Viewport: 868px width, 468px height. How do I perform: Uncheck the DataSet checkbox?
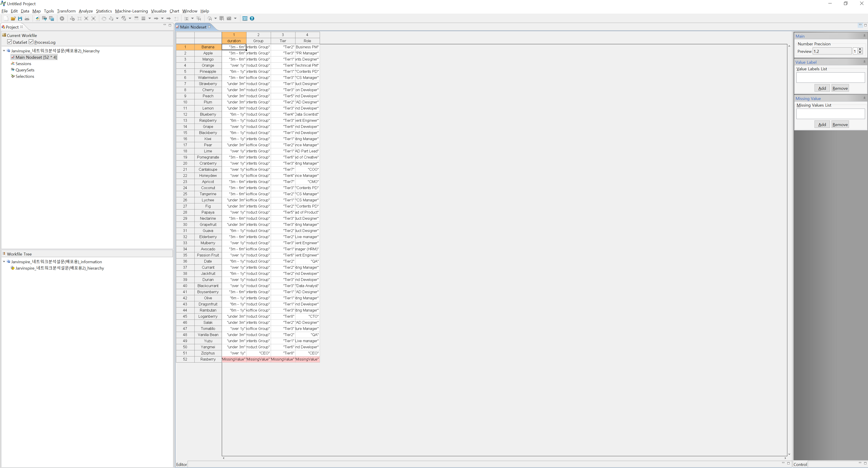click(x=10, y=42)
